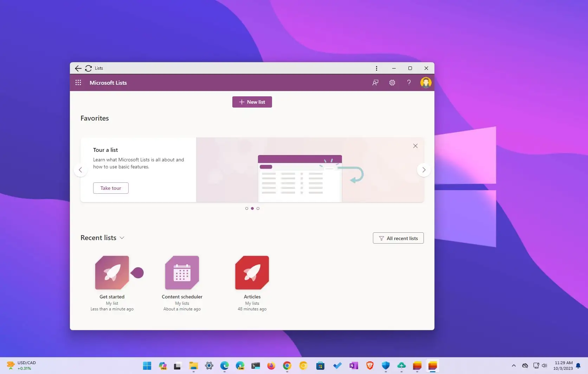Open OneNote from the taskbar
The image size is (588, 374).
[354, 366]
